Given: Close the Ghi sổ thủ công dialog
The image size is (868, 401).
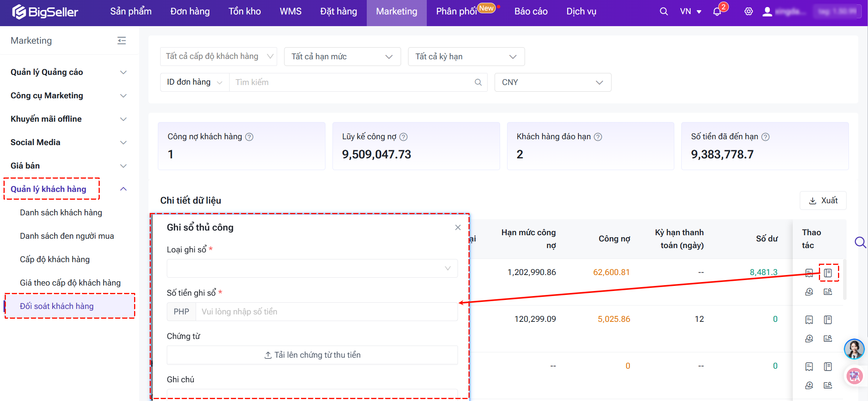Looking at the screenshot, I should [x=458, y=227].
